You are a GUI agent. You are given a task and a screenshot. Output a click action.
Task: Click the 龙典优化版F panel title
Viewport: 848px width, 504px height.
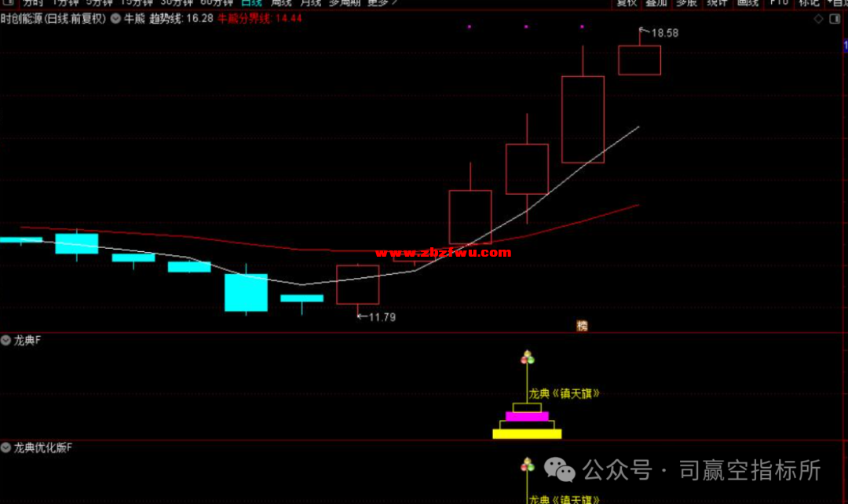43,447
